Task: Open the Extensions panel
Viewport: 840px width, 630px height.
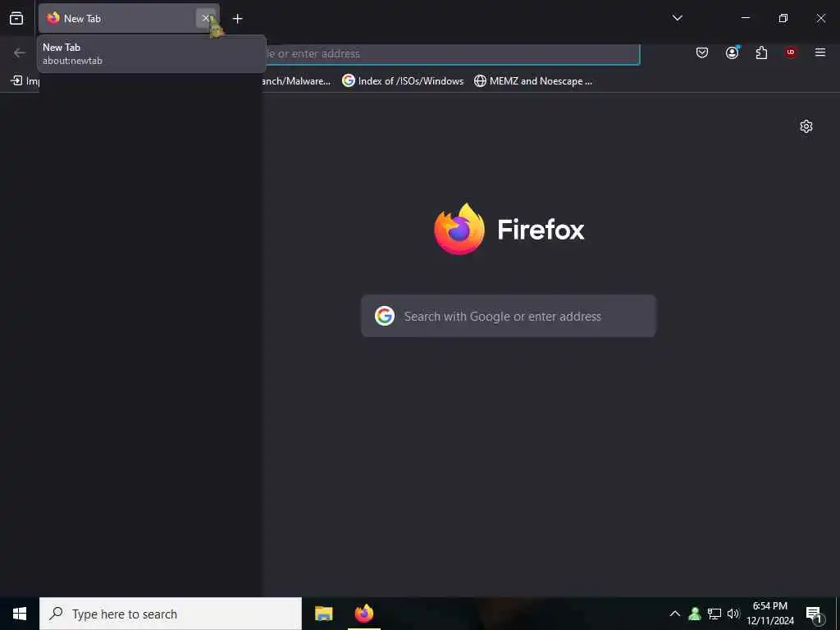Action: click(761, 52)
